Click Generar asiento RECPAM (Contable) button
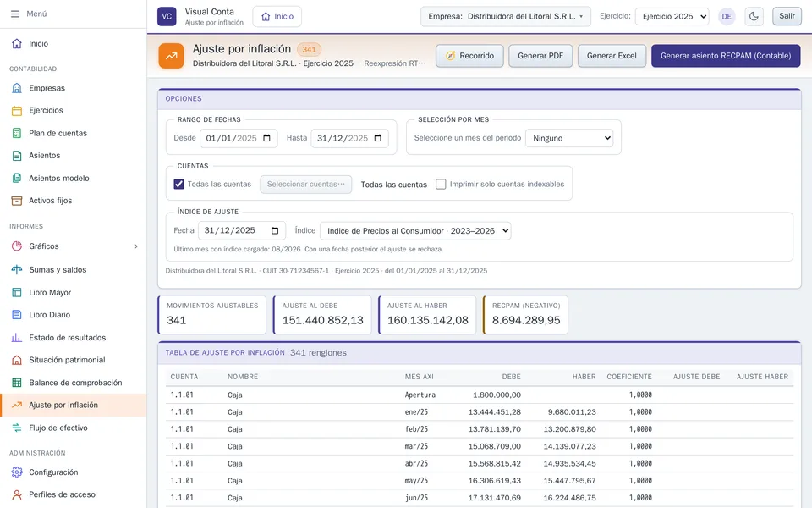The image size is (812, 508). (726, 56)
